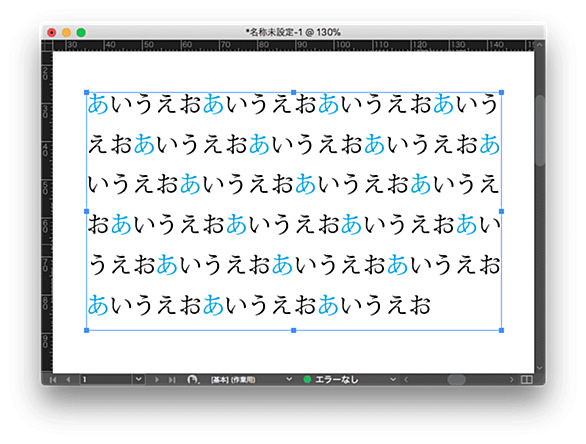The height and width of the screenshot is (444, 586).
Task: Click the bottom-left text frame handle
Action: [87, 330]
